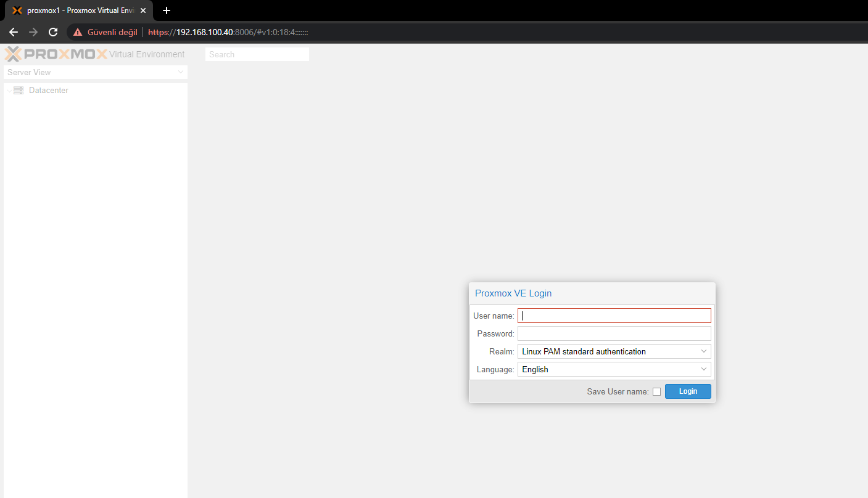The height and width of the screenshot is (498, 868).
Task: Collapse the Datacenter tree node arrow
Action: 9,91
